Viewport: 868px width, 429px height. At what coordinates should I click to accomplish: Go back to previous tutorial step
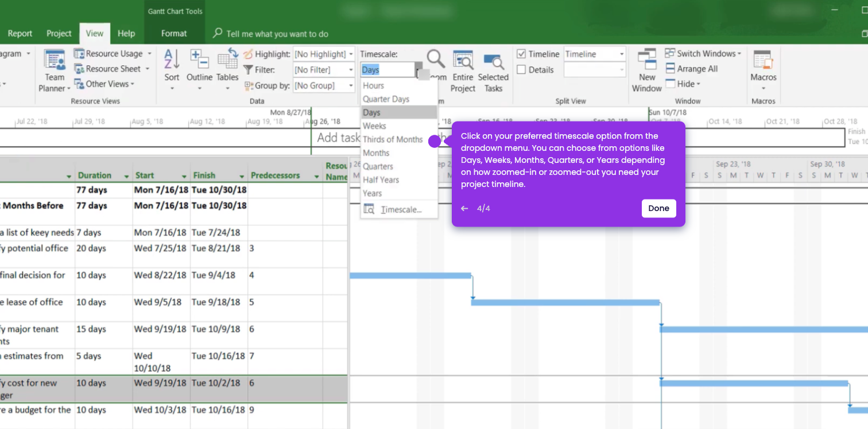pyautogui.click(x=465, y=209)
